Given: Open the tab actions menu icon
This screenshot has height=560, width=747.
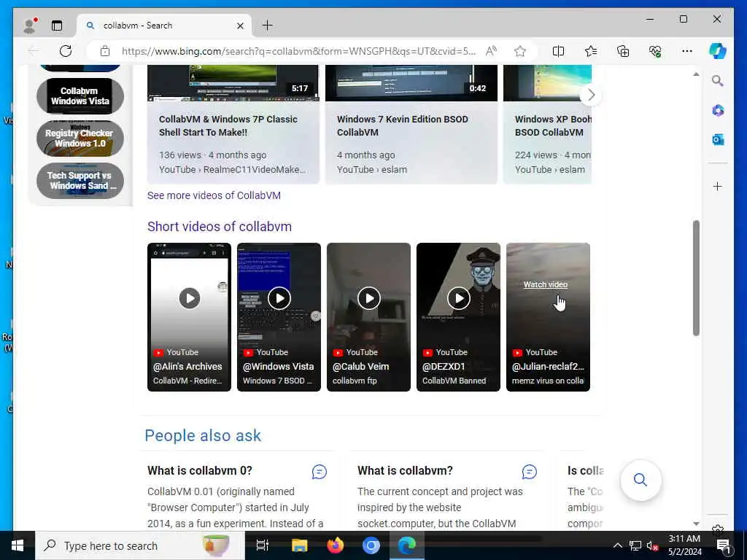Looking at the screenshot, I should [x=57, y=26].
